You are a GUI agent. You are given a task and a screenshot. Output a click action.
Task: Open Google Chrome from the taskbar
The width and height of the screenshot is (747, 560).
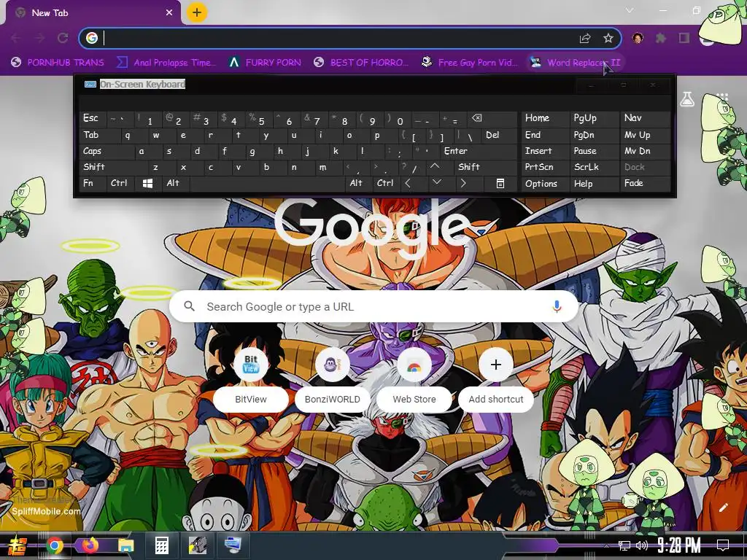(x=55, y=545)
